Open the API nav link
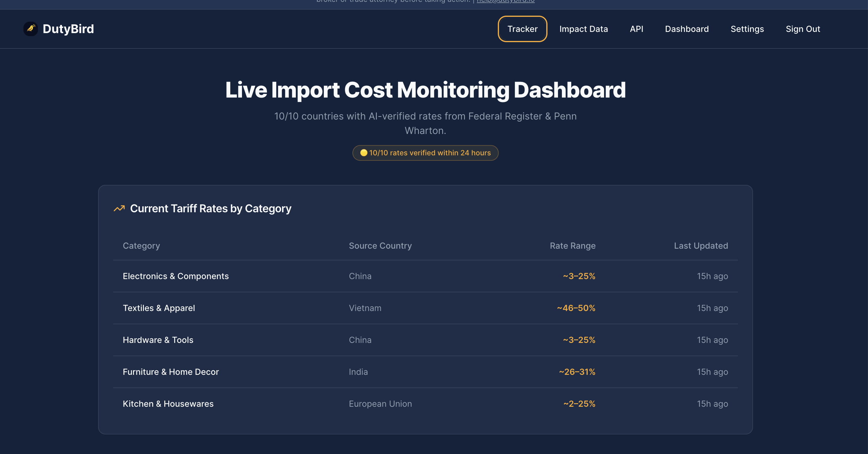The image size is (868, 454). 636,29
